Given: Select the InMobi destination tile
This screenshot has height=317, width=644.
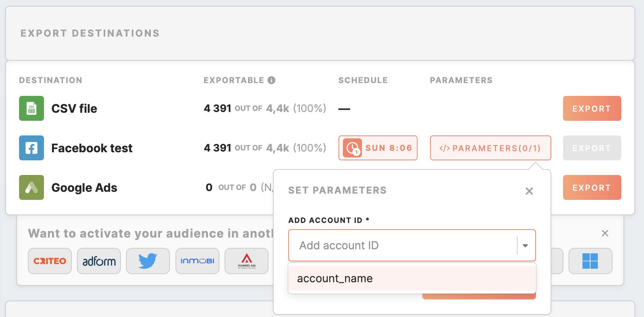Looking at the screenshot, I should 197,261.
